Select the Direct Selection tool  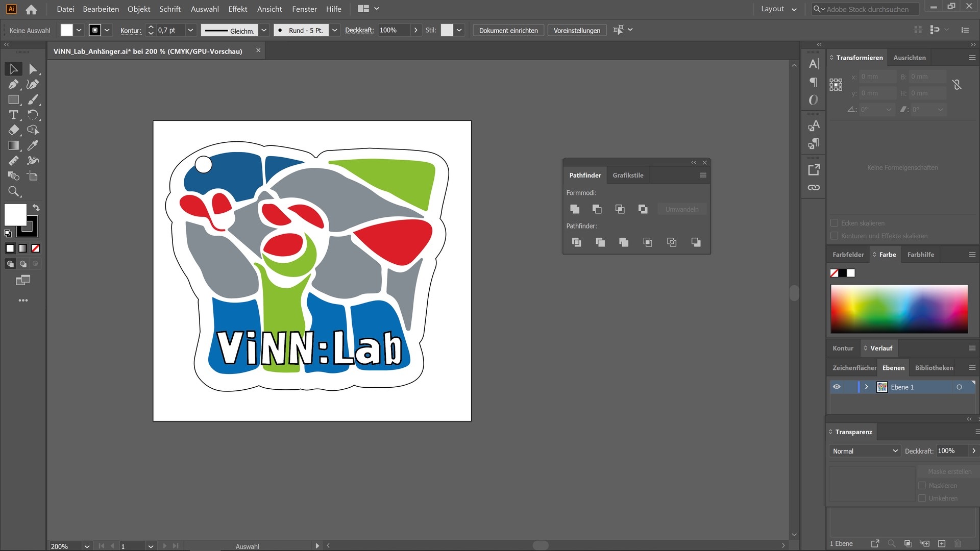pyautogui.click(x=33, y=69)
